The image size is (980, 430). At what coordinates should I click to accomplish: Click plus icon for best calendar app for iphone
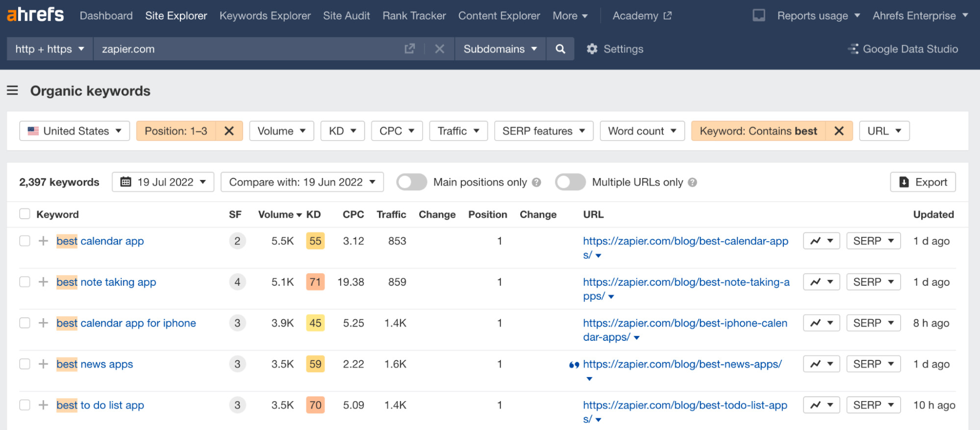[x=43, y=323]
